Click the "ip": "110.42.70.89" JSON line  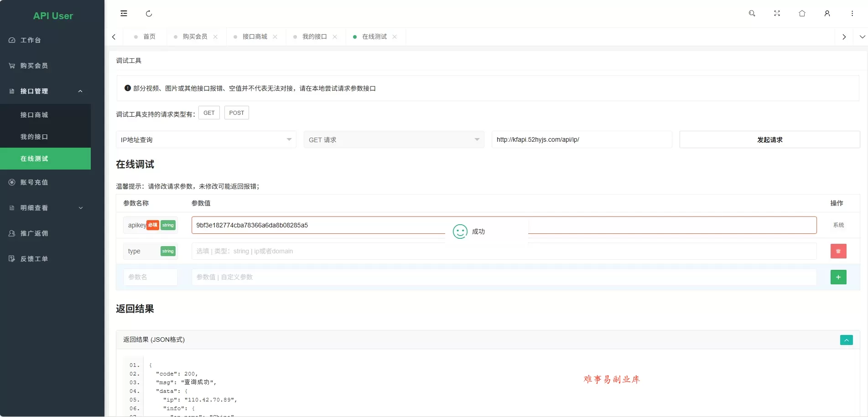pyautogui.click(x=200, y=400)
